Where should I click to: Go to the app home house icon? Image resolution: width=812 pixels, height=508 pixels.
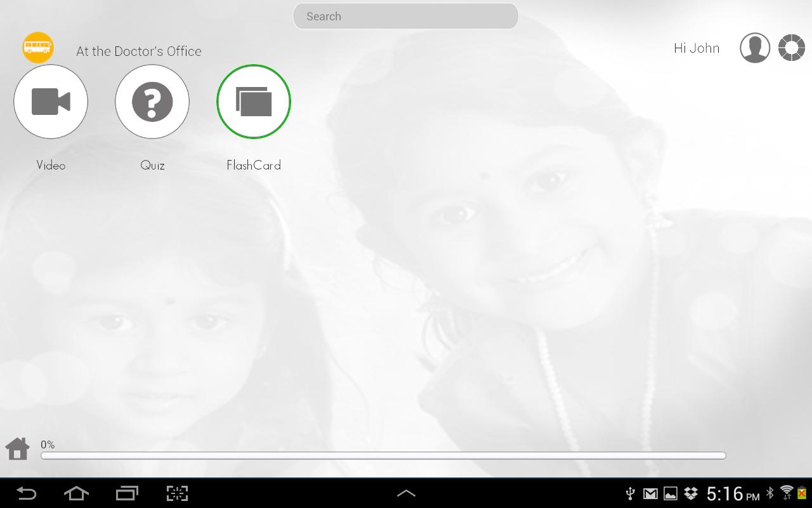pos(18,449)
